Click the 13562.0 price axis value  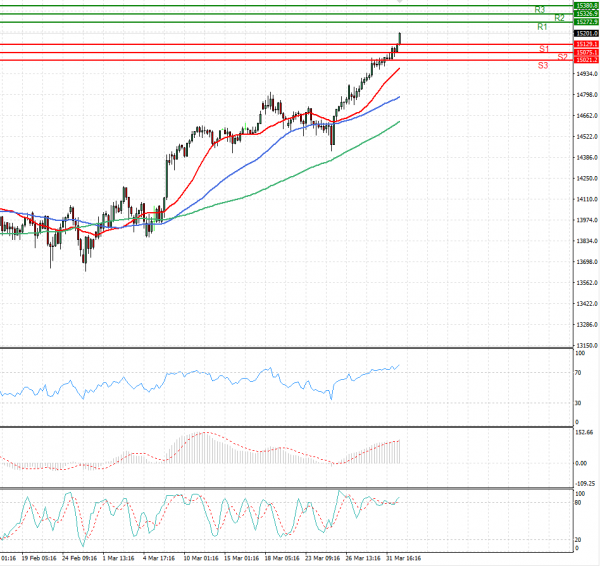[x=587, y=283]
